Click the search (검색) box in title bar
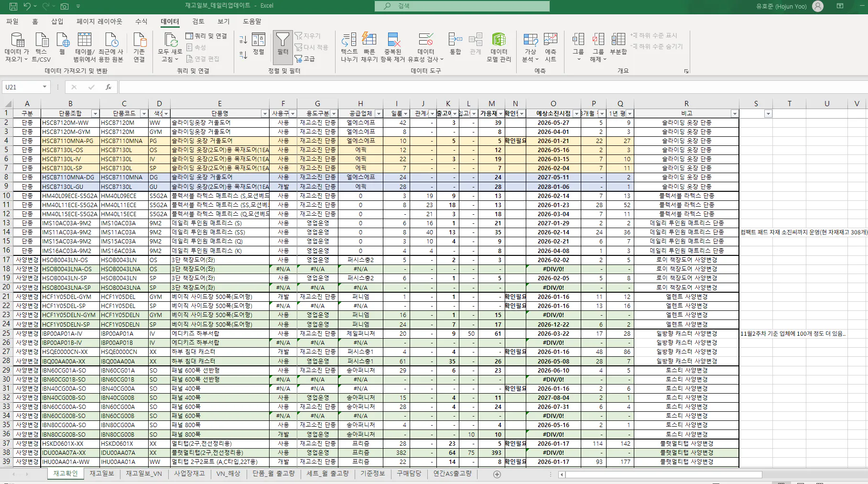868x484 pixels. click(x=462, y=6)
